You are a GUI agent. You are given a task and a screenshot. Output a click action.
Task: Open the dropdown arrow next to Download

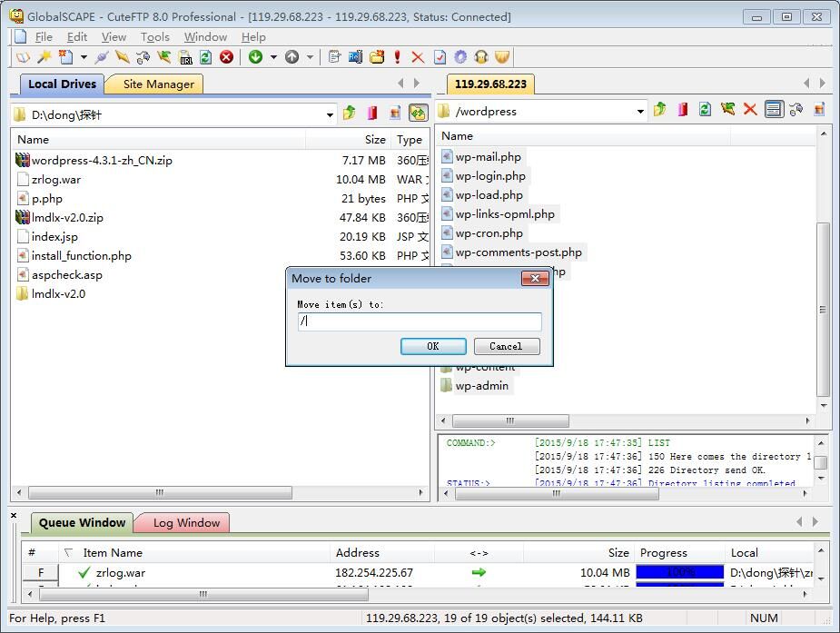tap(273, 57)
